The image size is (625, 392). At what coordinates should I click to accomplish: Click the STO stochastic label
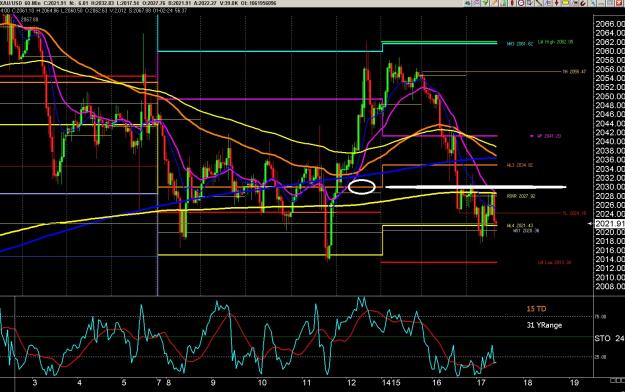tap(602, 338)
